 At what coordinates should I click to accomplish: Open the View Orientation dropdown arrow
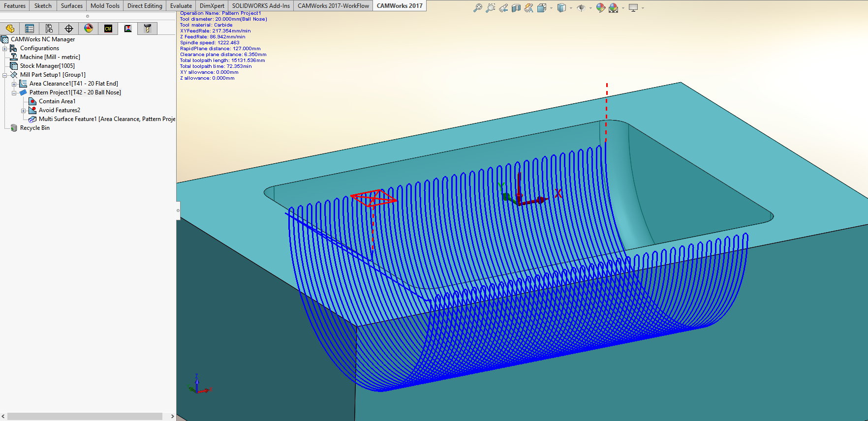click(551, 8)
